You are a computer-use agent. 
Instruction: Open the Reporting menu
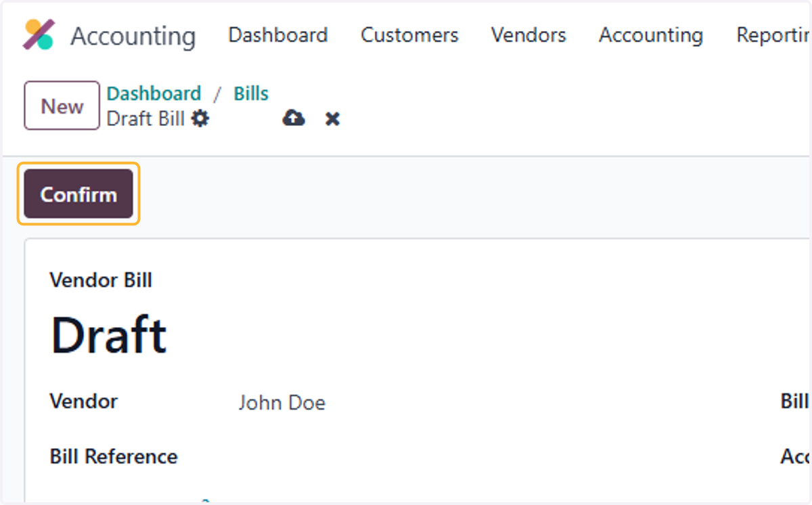tap(773, 35)
